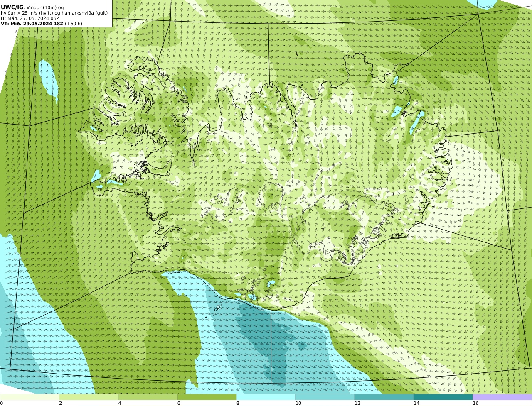Viewport: 532px width, 406px height.
Task: Click the legend tick label '8'
Action: click(x=238, y=403)
